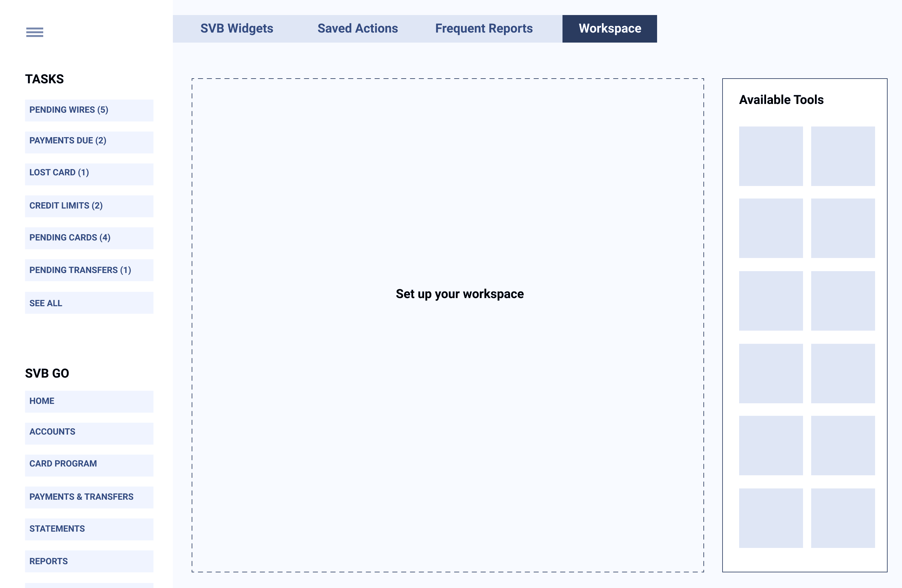
Task: Open the Saved Actions tab
Action: point(357,28)
